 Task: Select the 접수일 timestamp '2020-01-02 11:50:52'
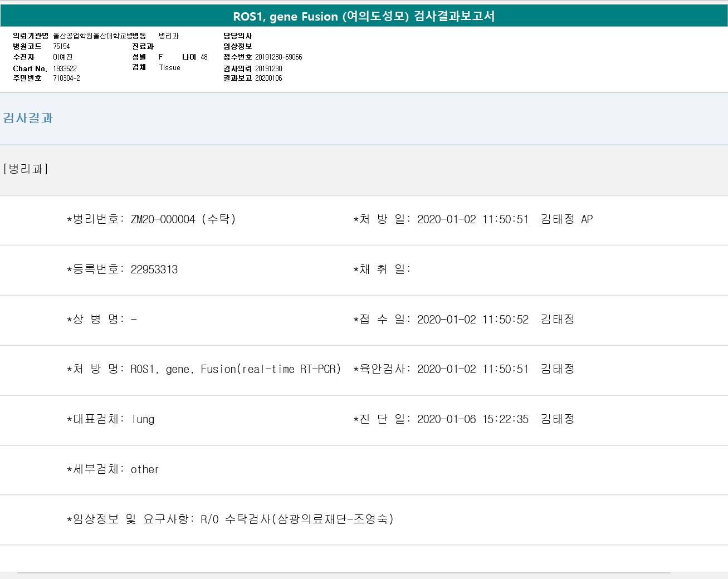click(473, 320)
